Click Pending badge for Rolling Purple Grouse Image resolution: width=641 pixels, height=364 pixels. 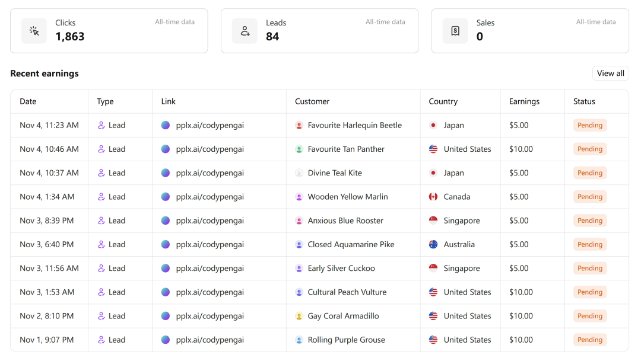(x=590, y=340)
